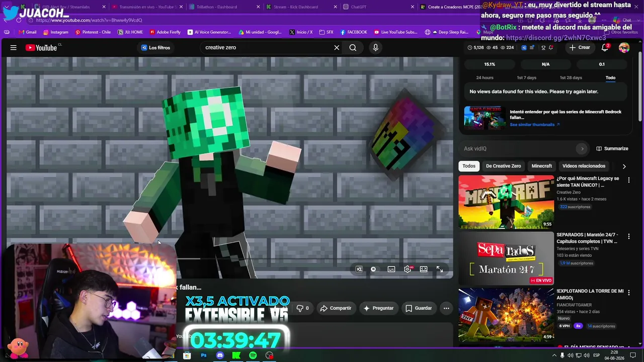Start voice search with the microphone icon
The height and width of the screenshot is (362, 644).
click(375, 48)
